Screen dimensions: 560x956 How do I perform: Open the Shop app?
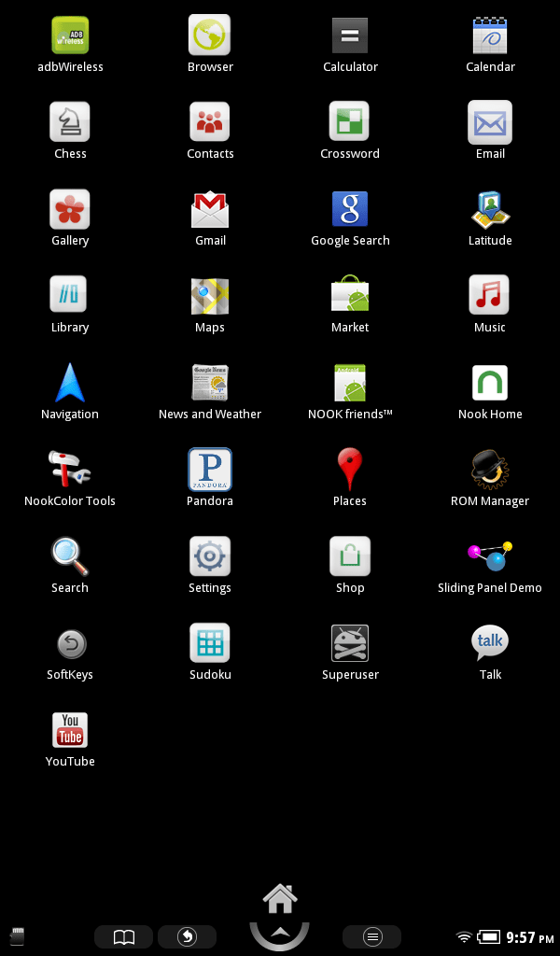click(350, 556)
